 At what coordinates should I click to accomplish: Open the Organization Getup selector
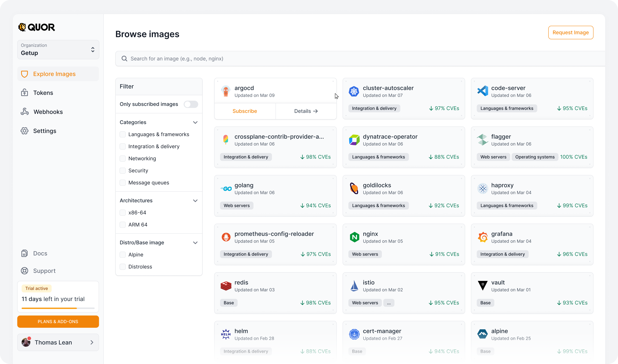(58, 50)
